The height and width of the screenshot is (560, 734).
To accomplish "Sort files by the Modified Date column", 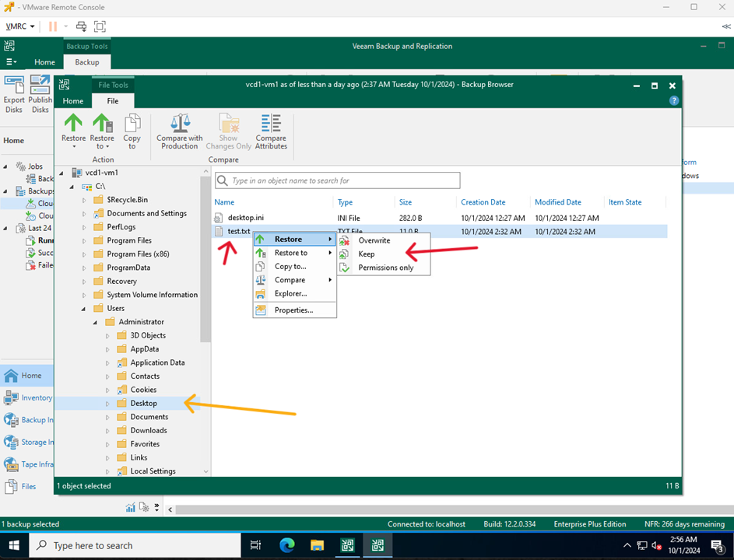I will [557, 202].
